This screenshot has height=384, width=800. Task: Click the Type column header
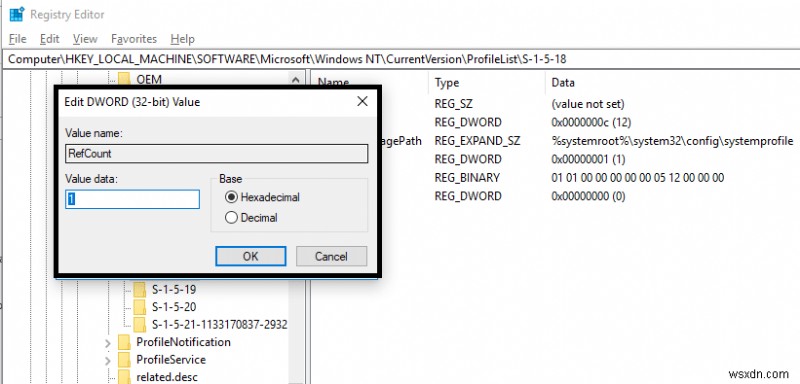point(447,83)
